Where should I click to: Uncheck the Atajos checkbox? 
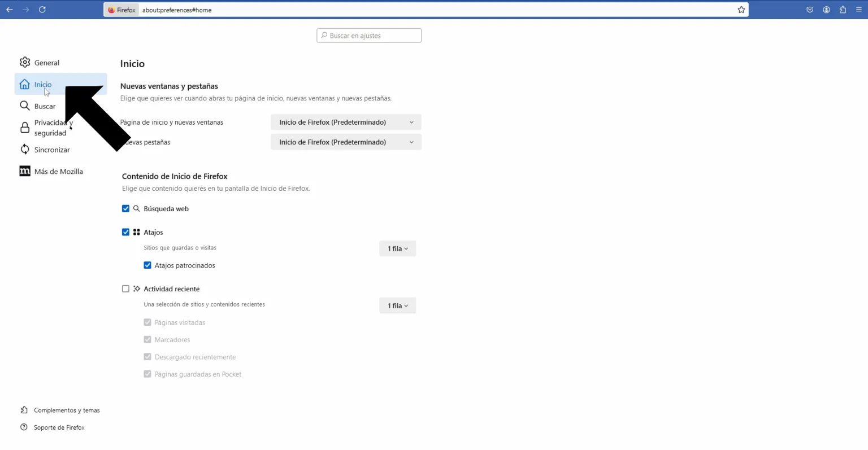coord(125,232)
